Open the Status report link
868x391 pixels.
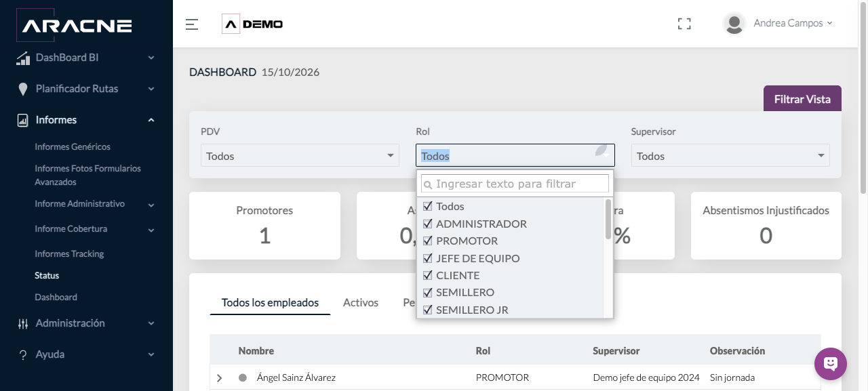tap(47, 276)
